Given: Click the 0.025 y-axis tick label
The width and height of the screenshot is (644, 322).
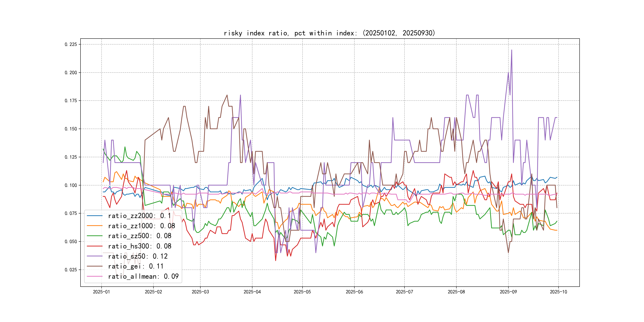Looking at the screenshot, I should 71,270.
